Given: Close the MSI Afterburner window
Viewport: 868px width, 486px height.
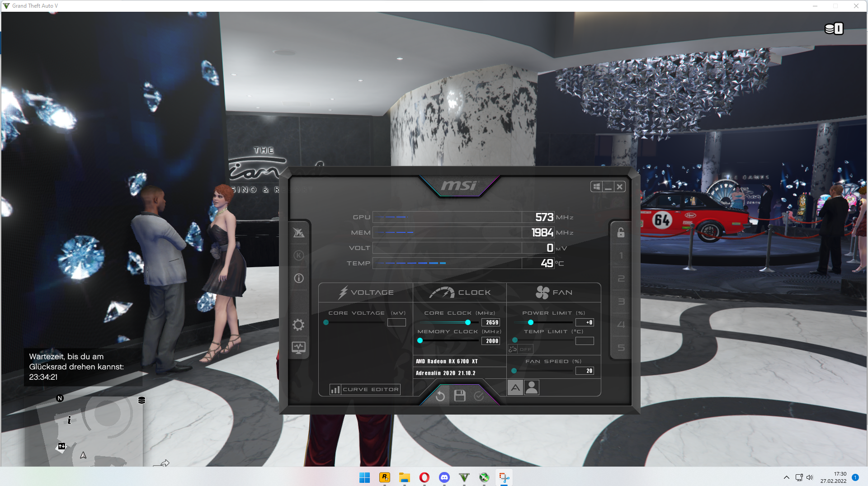Looking at the screenshot, I should (x=620, y=187).
